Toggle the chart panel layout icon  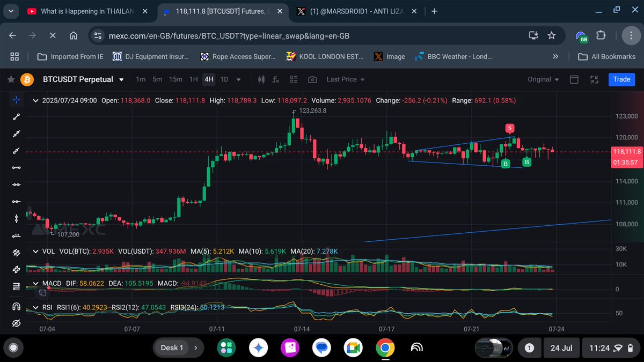(x=574, y=79)
